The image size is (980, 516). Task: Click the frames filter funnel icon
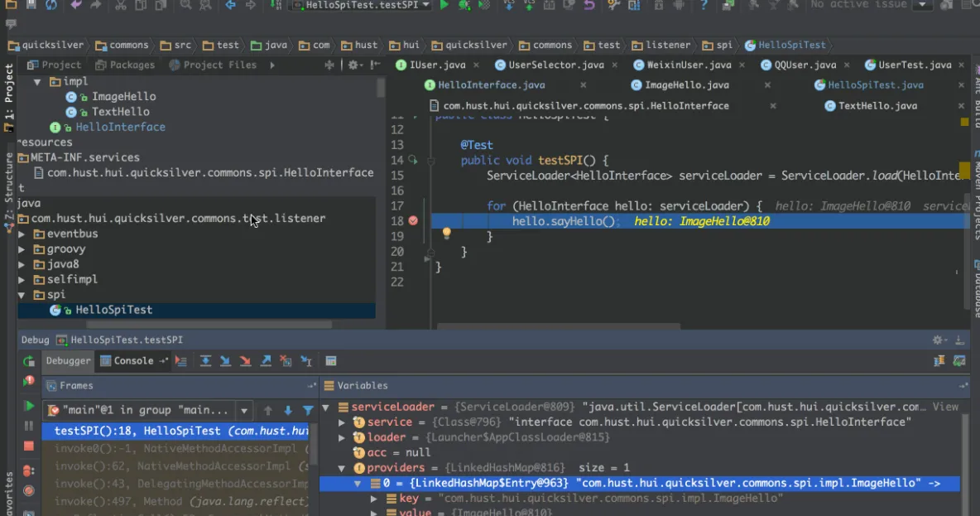pyautogui.click(x=308, y=410)
